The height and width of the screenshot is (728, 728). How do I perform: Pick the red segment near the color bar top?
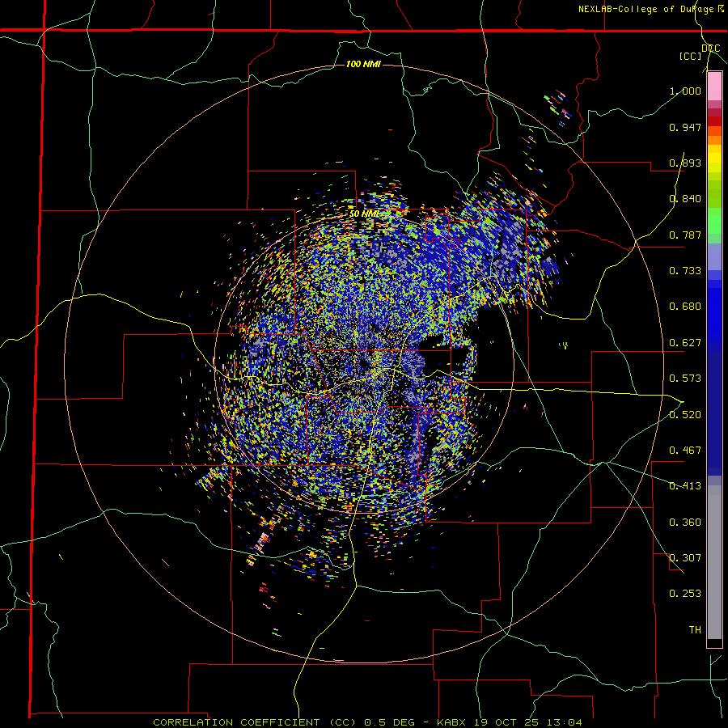(714, 121)
